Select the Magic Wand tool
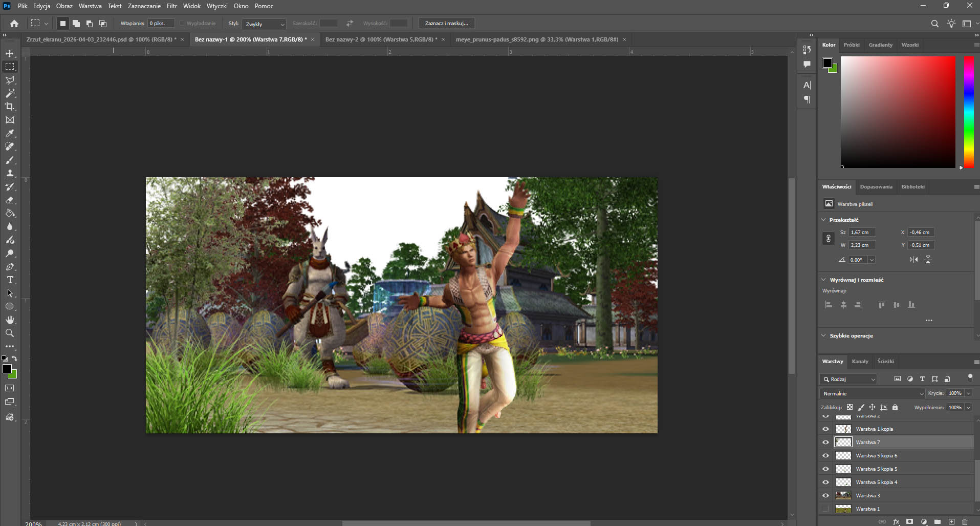Image resolution: width=980 pixels, height=526 pixels. (x=10, y=93)
